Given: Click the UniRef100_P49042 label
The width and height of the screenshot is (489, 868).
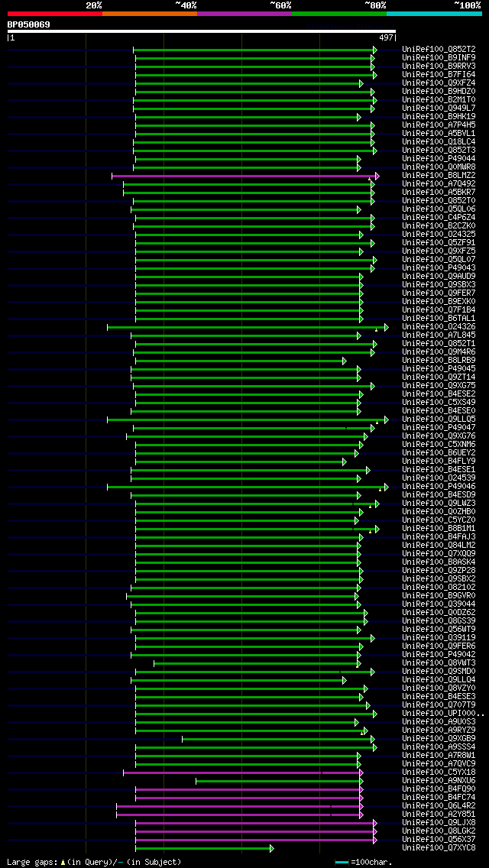Looking at the screenshot, I should pyautogui.click(x=439, y=655).
